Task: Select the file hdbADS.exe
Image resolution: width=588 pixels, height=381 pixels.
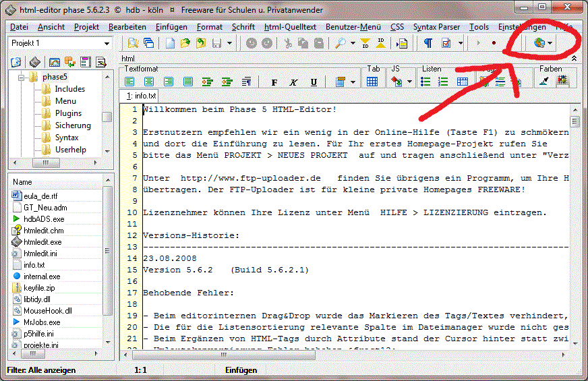Action: click(44, 219)
